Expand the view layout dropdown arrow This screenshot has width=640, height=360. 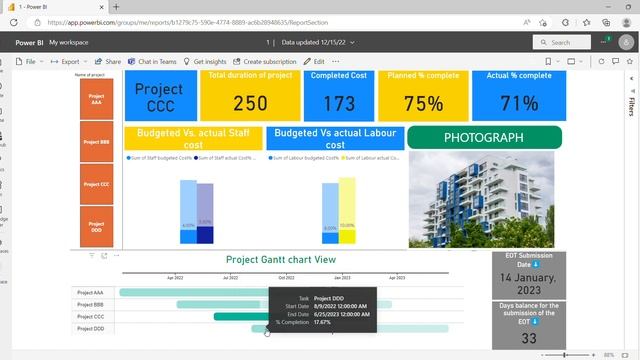[581, 62]
